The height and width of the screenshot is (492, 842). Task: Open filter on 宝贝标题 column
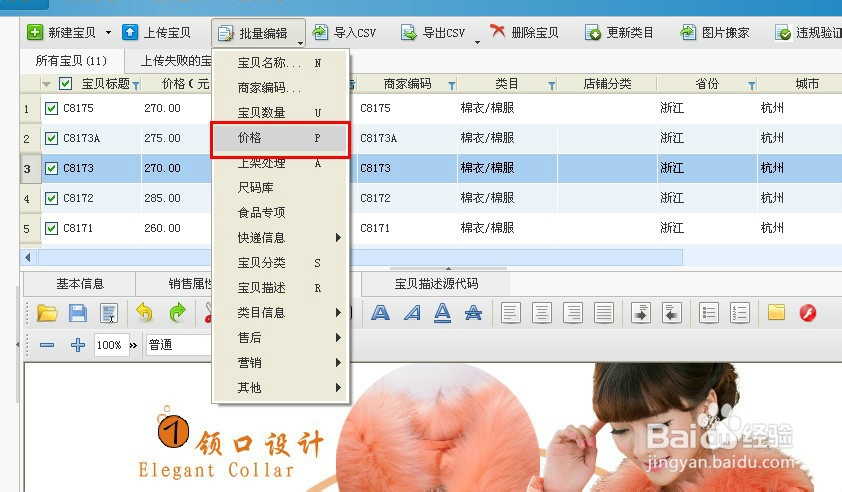(x=136, y=85)
